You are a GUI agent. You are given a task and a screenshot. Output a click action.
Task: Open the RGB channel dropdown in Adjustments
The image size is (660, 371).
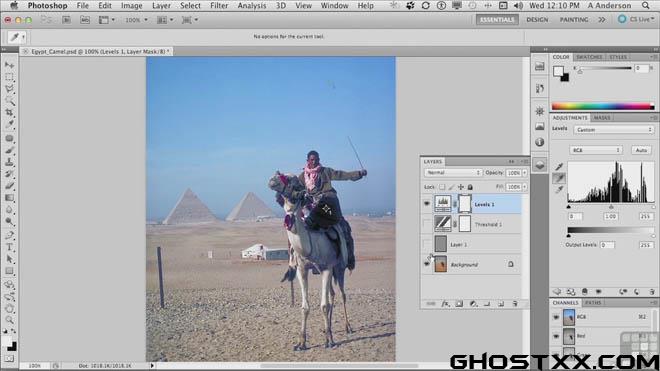595,150
